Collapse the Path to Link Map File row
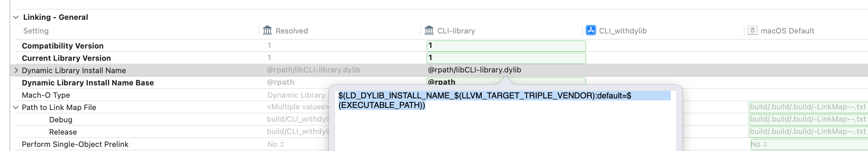Screen dimensions: 868x151 [x=16, y=107]
